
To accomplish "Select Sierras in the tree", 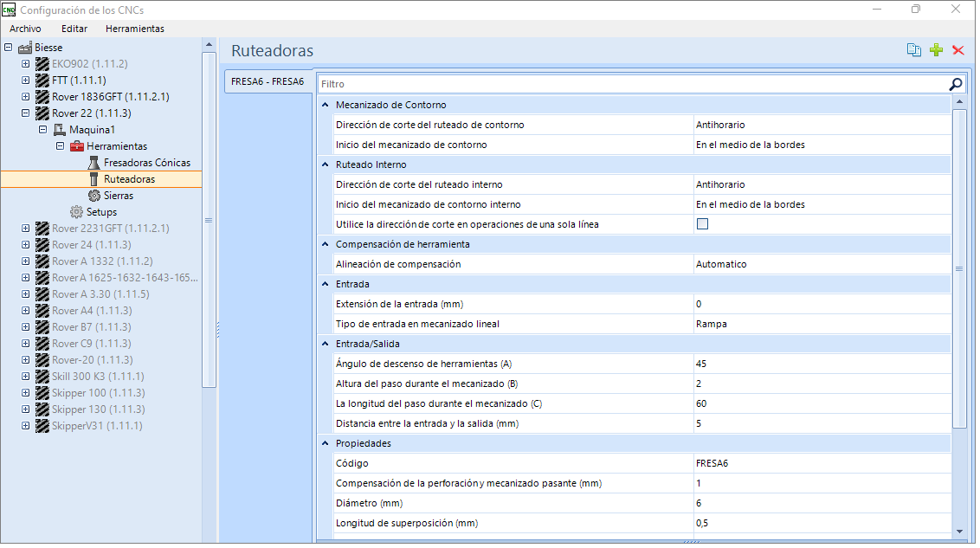I will (x=119, y=196).
